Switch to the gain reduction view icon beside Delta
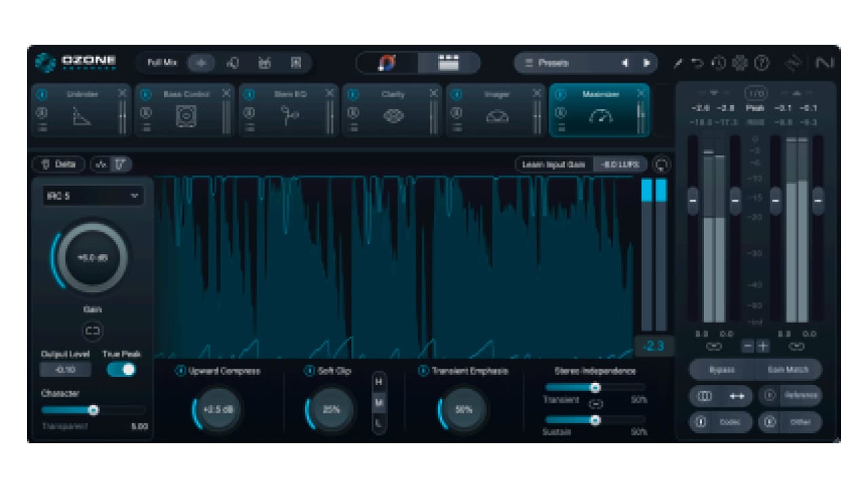Viewport: 868px width, 488px height. point(121,164)
